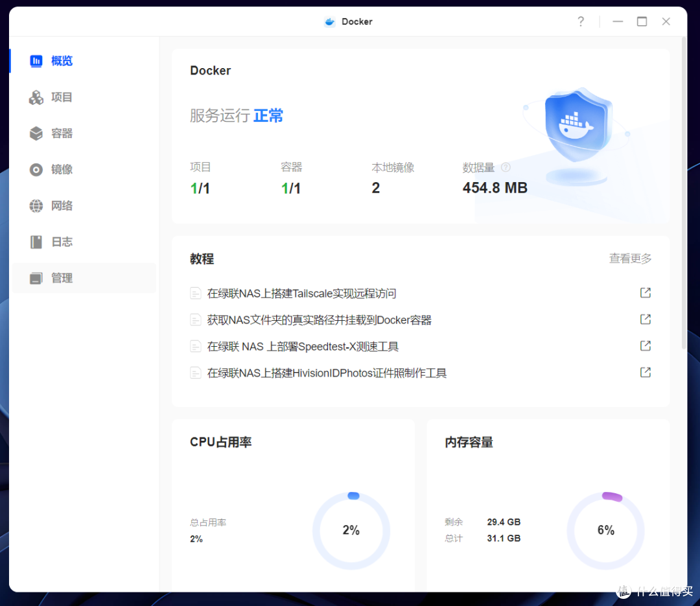This screenshot has width=700, height=606.
Task: Click the CPU占用率 heading
Action: point(221,442)
